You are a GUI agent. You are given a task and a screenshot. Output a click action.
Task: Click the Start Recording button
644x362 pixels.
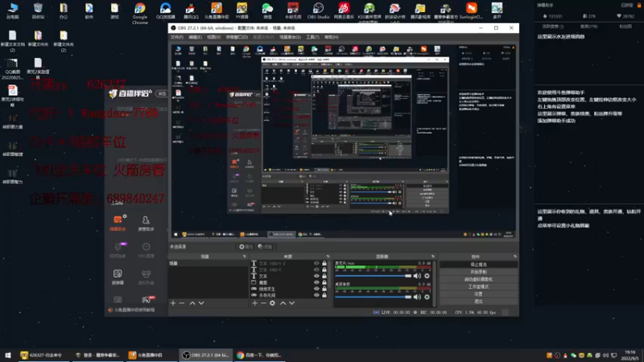[478, 272]
